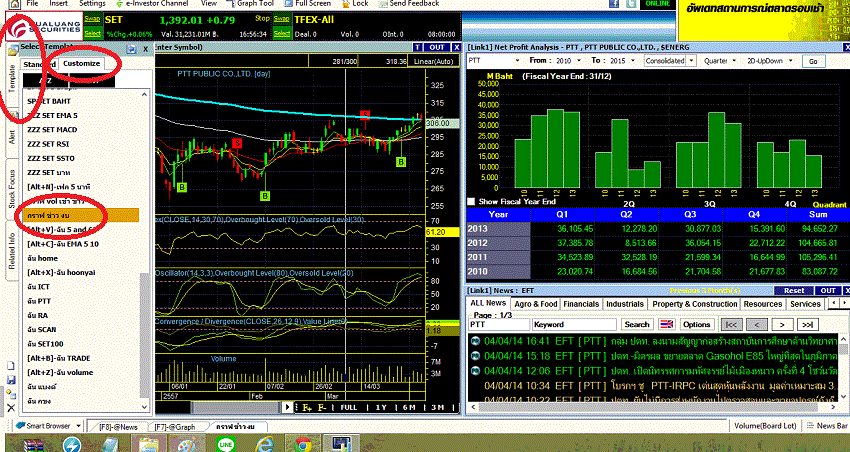
Task: Click the Lock padlock icon
Action: point(345,4)
